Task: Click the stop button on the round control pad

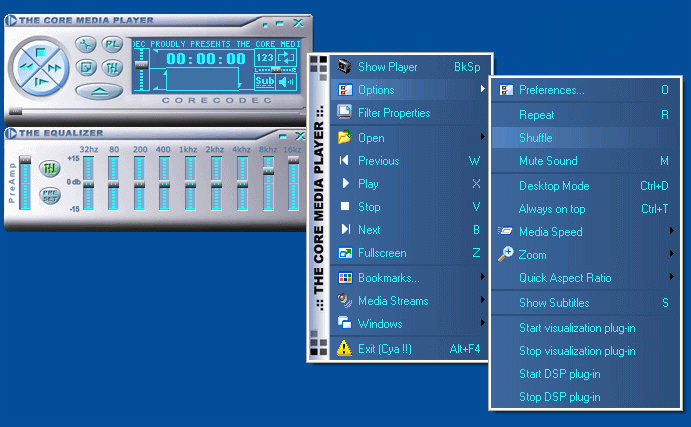Action: 40,52
